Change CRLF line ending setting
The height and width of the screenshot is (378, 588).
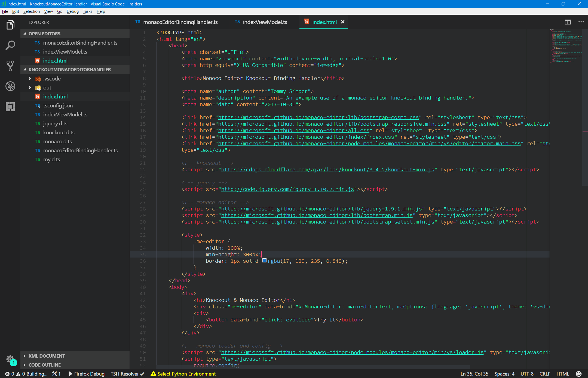click(545, 374)
